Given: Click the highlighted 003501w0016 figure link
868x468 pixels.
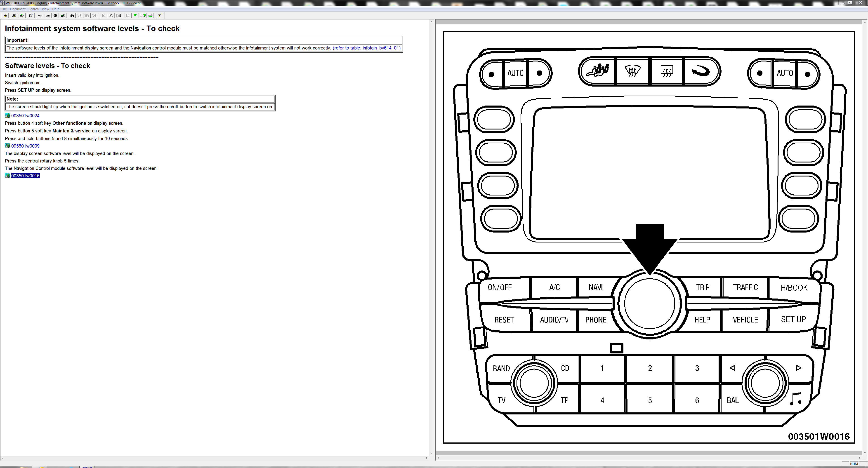Looking at the screenshot, I should click(25, 176).
